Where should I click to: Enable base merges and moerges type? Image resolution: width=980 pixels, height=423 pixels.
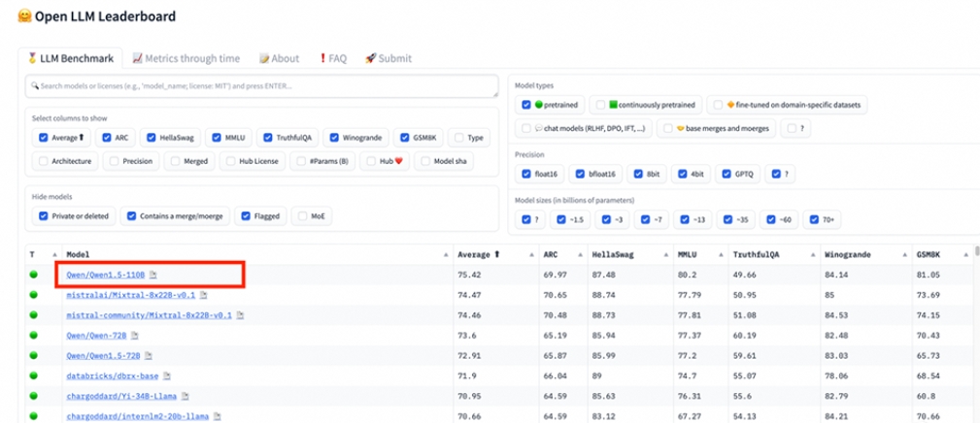coord(668,128)
